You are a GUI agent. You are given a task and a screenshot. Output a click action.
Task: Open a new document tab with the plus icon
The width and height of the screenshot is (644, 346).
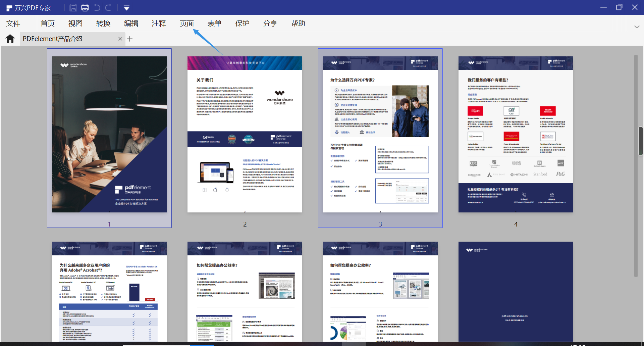[x=130, y=39]
